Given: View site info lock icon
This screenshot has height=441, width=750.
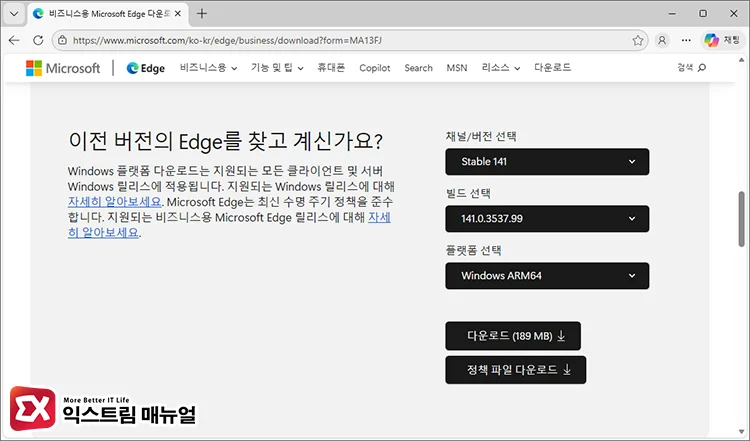Looking at the screenshot, I should pos(62,40).
